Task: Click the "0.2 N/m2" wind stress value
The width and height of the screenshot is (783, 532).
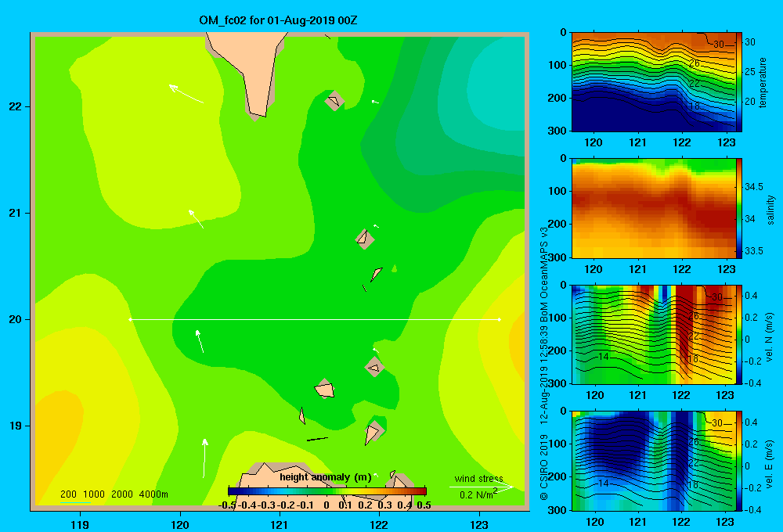Action: click(478, 494)
